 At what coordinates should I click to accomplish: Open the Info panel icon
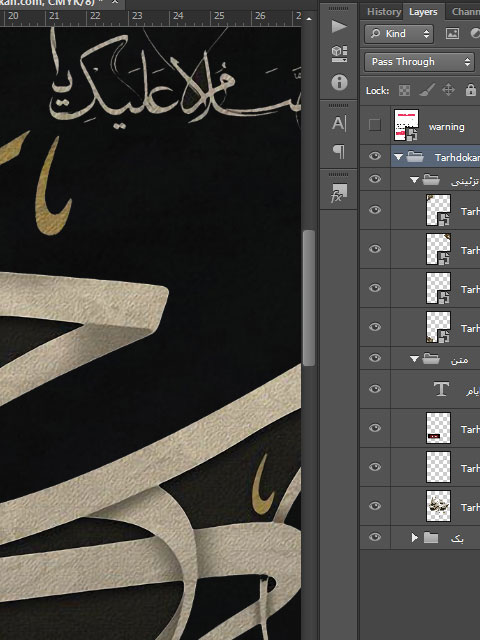click(339, 82)
